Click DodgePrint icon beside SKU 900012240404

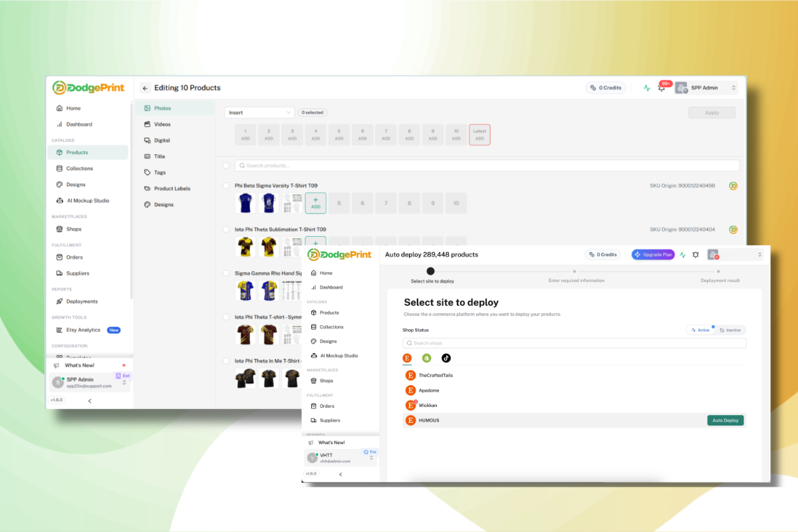pos(733,229)
